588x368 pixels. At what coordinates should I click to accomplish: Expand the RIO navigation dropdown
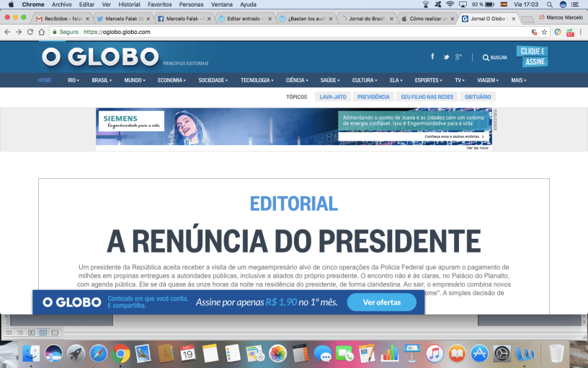73,80
